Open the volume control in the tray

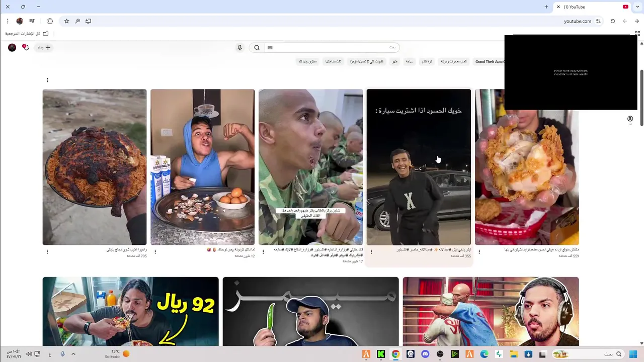pos(29,354)
